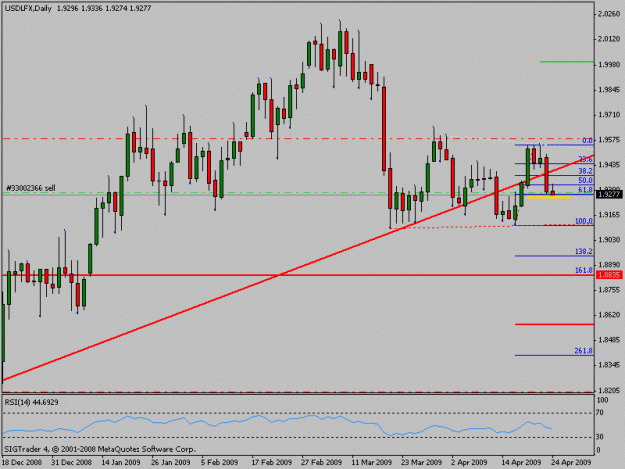Select the RSI(14) 44.6929 indicator label
The width and height of the screenshot is (625, 469).
coord(31,402)
